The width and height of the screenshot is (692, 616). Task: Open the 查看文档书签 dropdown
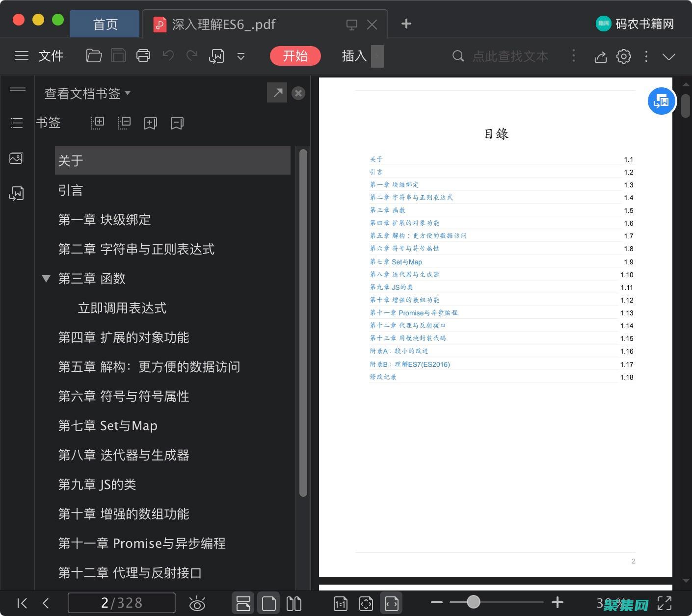[87, 93]
